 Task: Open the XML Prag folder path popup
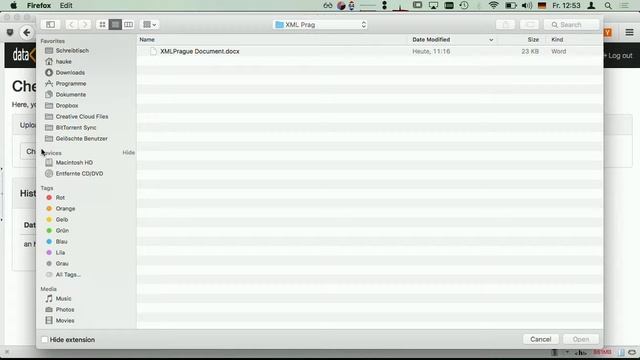coord(320,24)
